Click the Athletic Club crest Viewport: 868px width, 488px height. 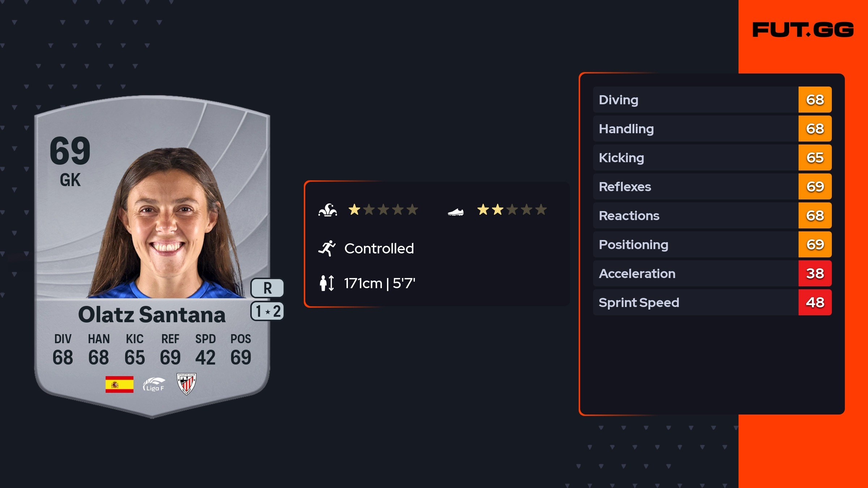pyautogui.click(x=186, y=384)
